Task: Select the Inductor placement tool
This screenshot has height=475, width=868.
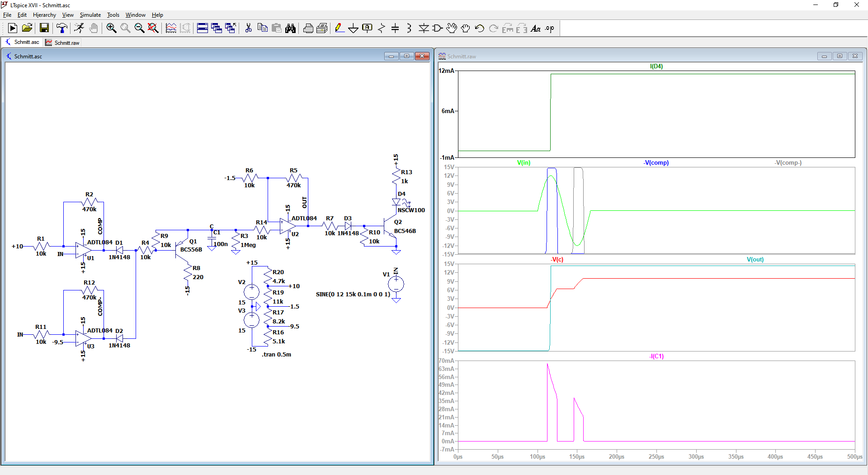Action: (409, 28)
